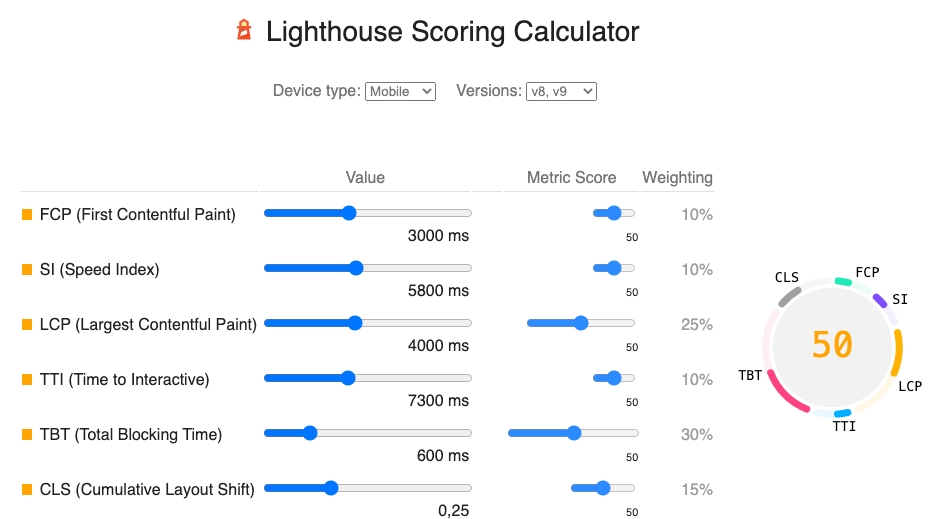
Task: Click the orange square beside SI
Action: pyautogui.click(x=27, y=269)
